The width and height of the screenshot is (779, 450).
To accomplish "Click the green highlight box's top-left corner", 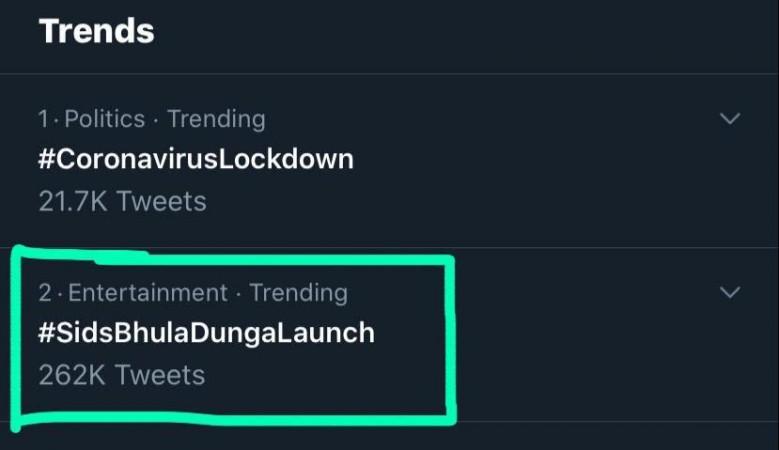I will [19, 252].
